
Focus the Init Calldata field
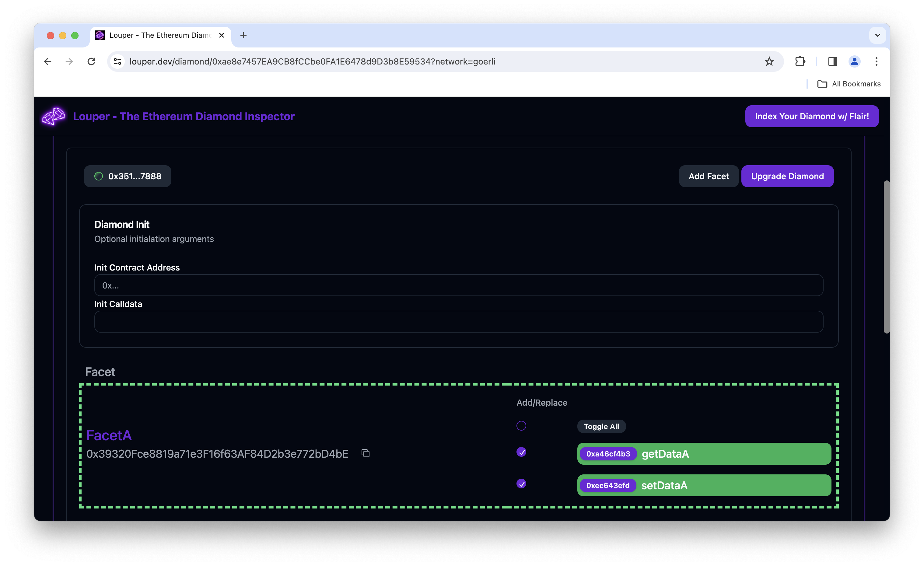click(459, 322)
